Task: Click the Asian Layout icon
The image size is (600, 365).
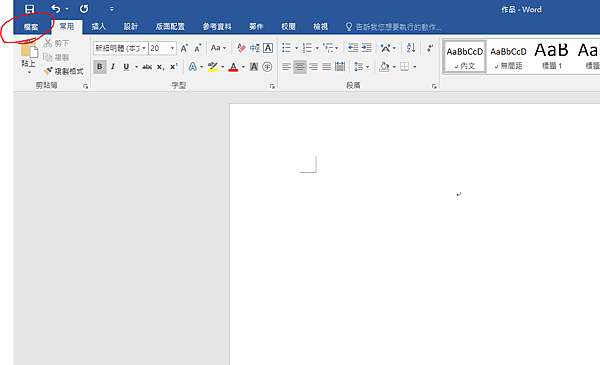Action: tap(385, 48)
